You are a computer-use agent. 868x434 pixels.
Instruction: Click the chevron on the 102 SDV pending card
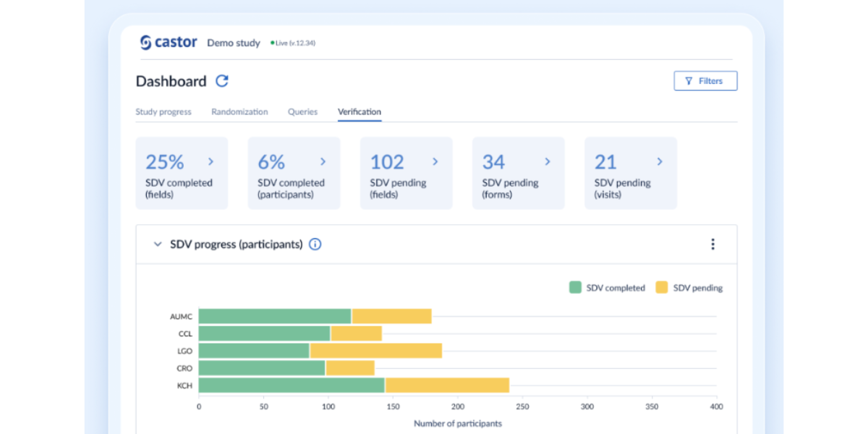[x=435, y=161]
